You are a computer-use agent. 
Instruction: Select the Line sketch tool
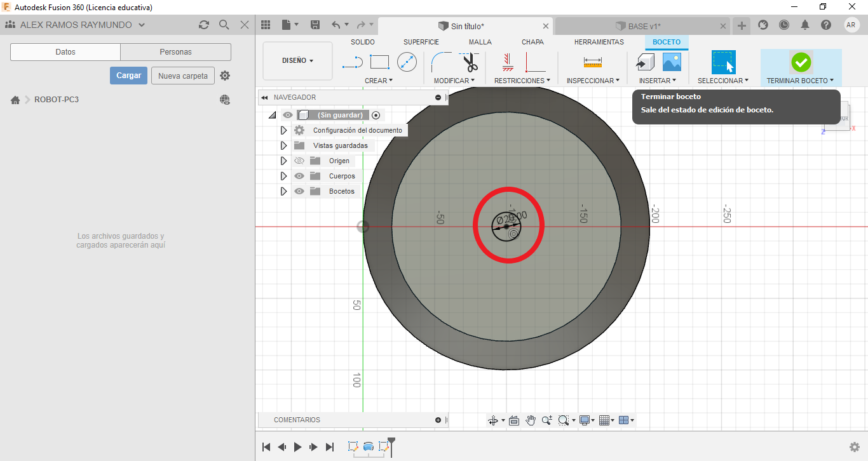[x=352, y=62]
